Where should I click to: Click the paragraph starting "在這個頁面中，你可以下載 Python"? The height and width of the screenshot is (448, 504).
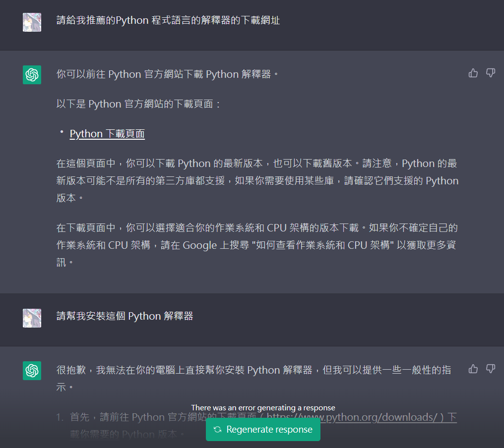pyautogui.click(x=257, y=180)
